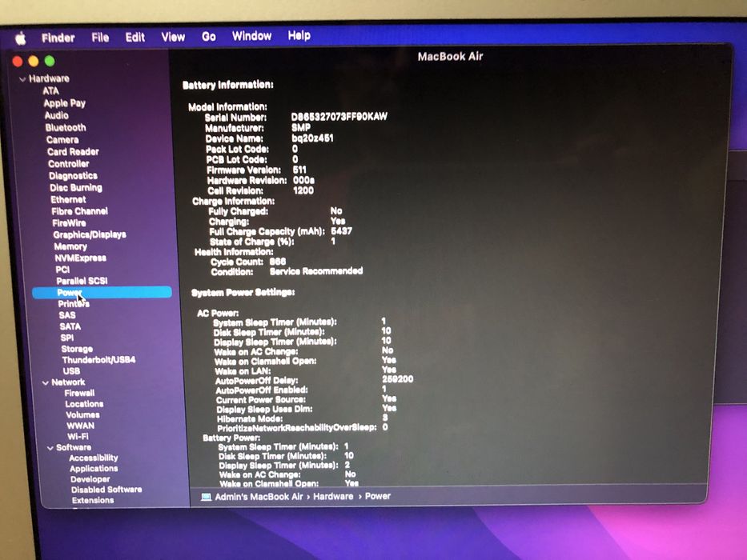Screen dimensions: 747x560
Task: Select Camera in the sidebar
Action: [62, 139]
